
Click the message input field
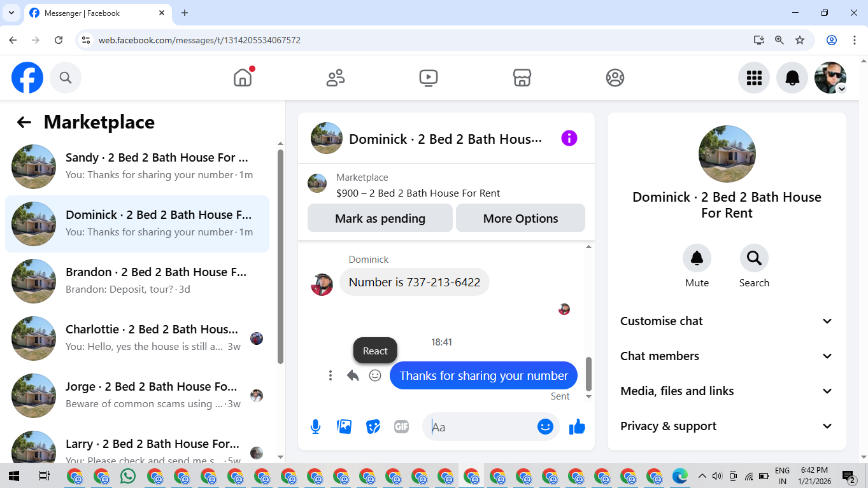481,427
